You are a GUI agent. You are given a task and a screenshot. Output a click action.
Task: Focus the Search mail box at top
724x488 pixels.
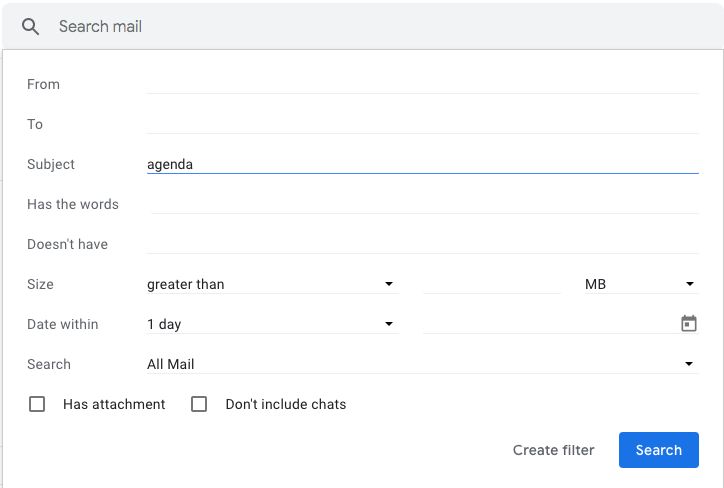(x=380, y=27)
